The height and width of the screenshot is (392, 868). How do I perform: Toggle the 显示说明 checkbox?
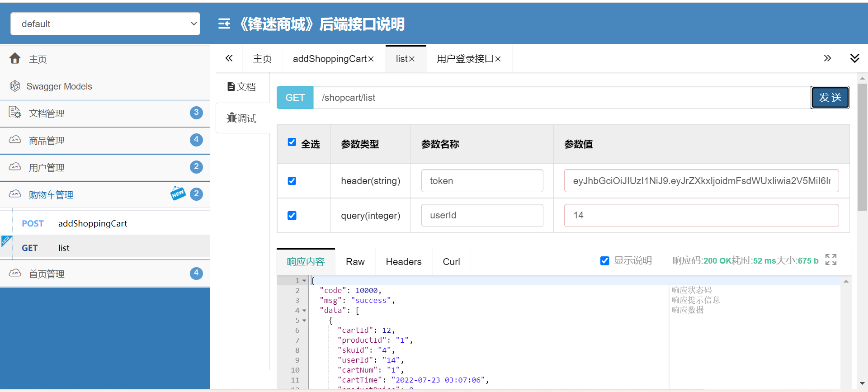[604, 261]
